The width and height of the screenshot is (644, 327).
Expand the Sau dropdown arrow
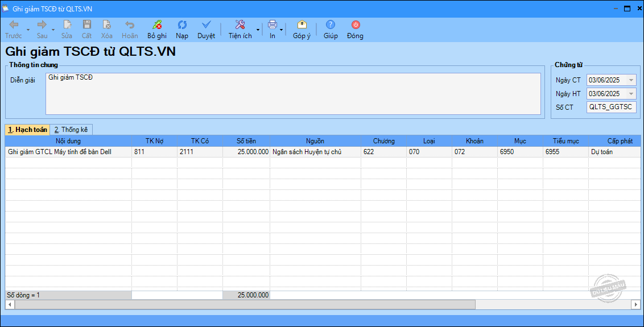(x=53, y=30)
